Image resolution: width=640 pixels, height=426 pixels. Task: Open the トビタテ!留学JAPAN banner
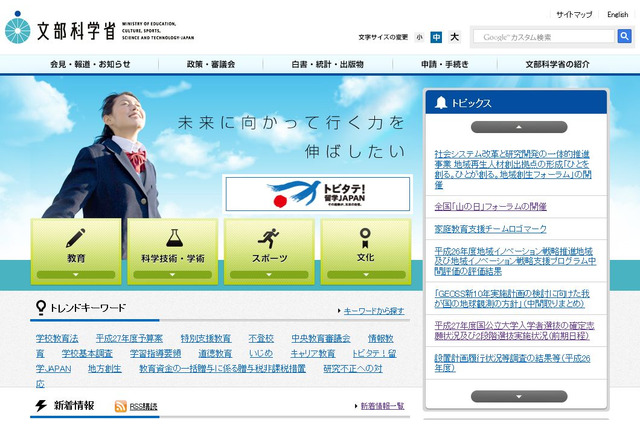click(x=318, y=194)
